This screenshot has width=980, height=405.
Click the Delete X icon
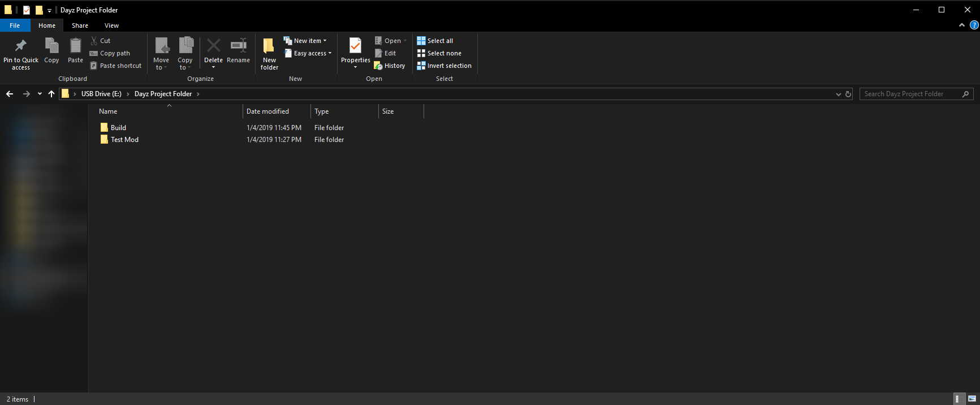coord(214,46)
